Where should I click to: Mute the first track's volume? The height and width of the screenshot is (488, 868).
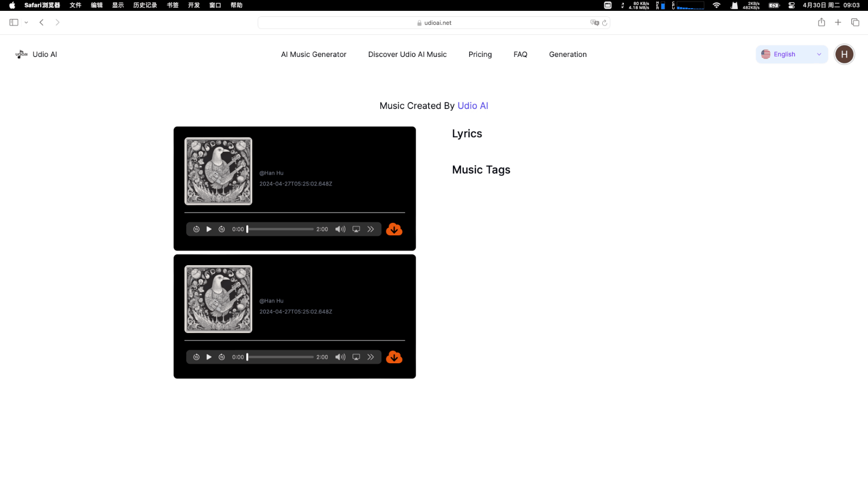pos(340,229)
